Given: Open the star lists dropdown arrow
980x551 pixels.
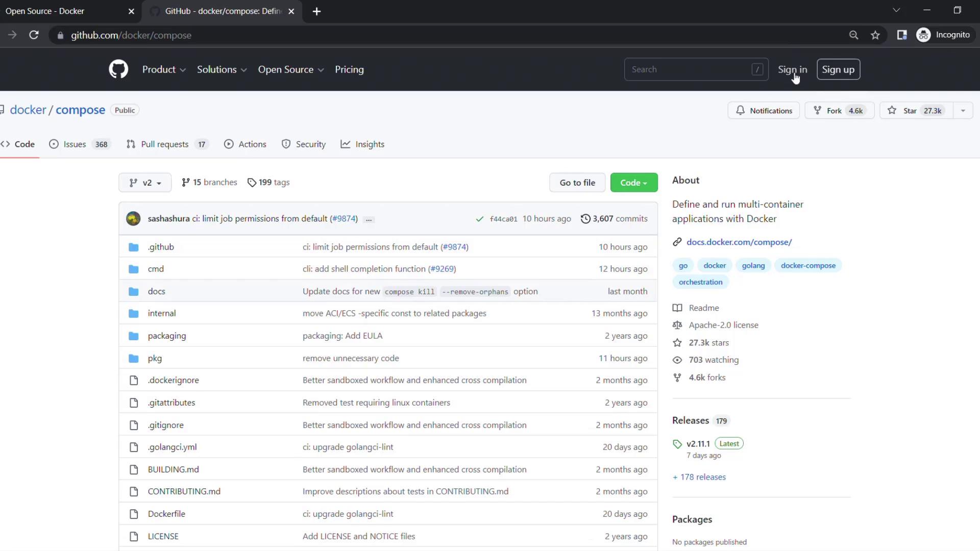Looking at the screenshot, I should click(963, 111).
